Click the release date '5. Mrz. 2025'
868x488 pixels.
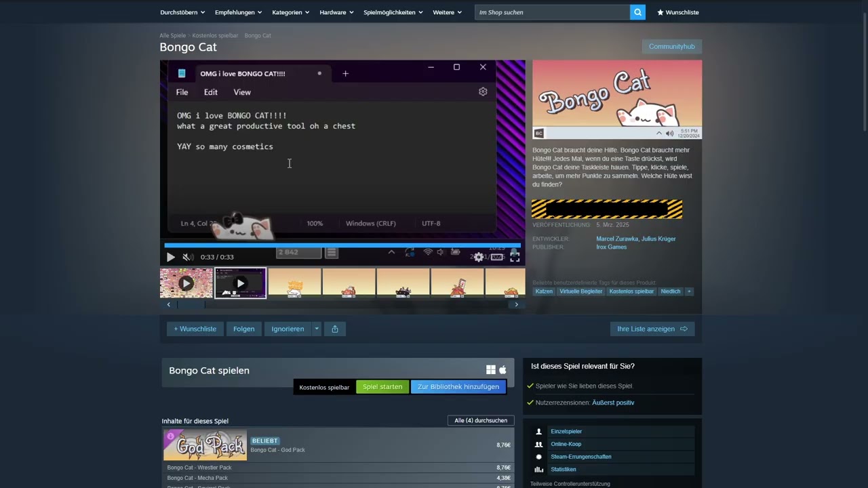click(613, 224)
